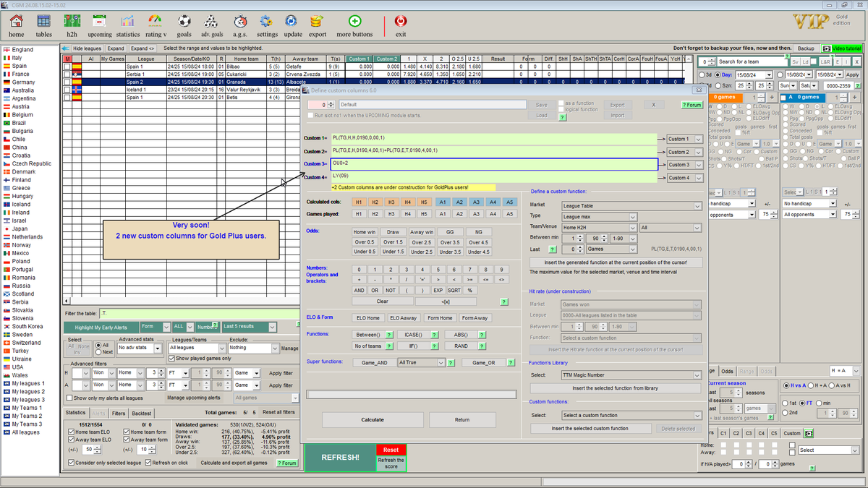
Task: Select the Custom tab near C5
Action: click(x=792, y=434)
